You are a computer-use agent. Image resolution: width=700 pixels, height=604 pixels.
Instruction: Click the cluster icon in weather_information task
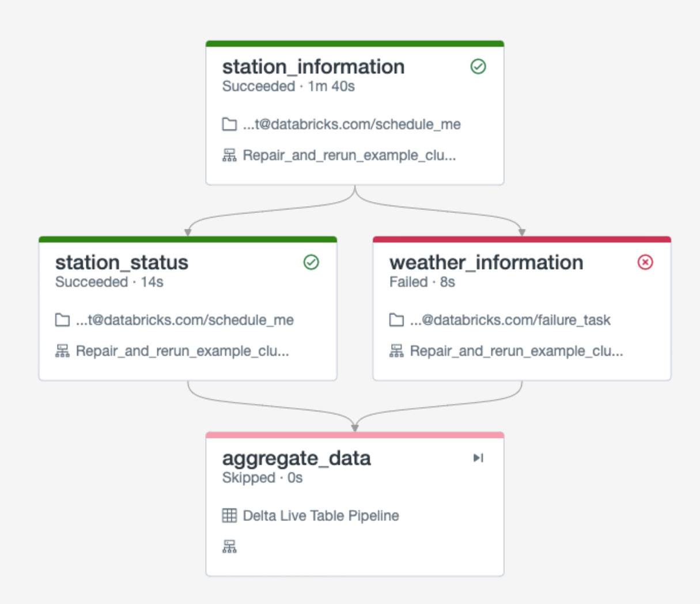pos(396,351)
